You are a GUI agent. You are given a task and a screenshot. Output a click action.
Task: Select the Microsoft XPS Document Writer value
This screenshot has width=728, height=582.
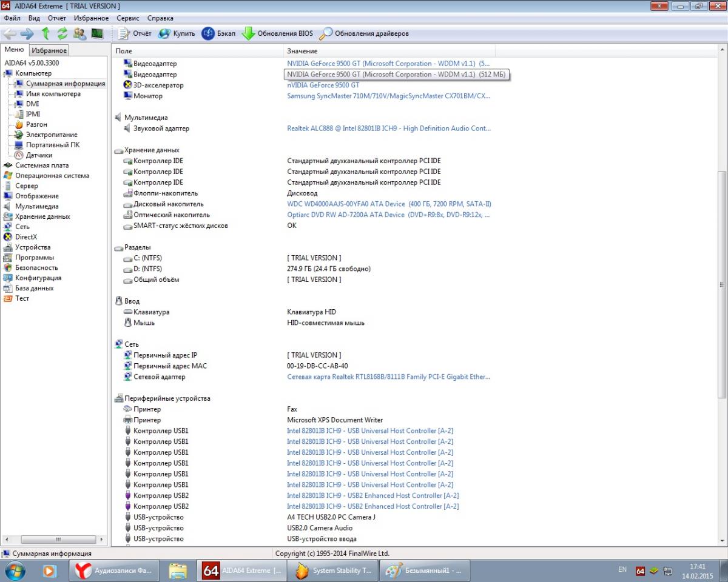click(x=335, y=420)
